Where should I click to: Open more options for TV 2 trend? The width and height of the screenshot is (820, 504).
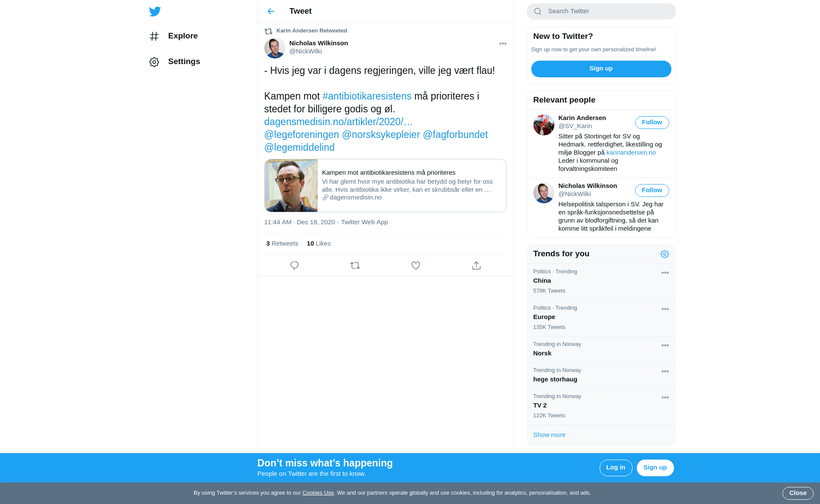tap(665, 398)
